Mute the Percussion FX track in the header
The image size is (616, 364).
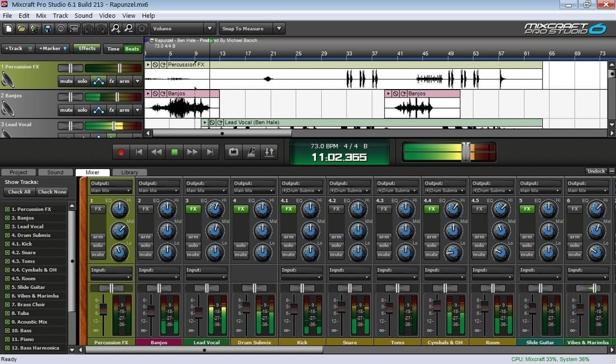[x=66, y=81]
